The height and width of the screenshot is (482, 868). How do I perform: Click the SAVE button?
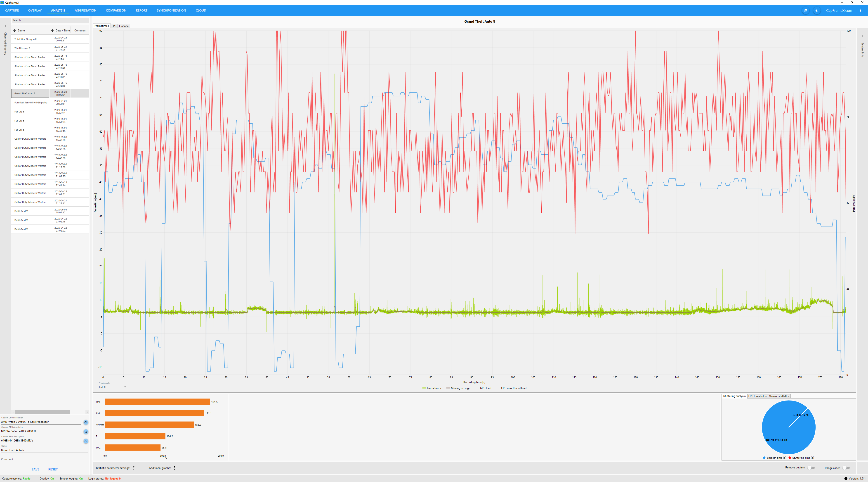[35, 469]
